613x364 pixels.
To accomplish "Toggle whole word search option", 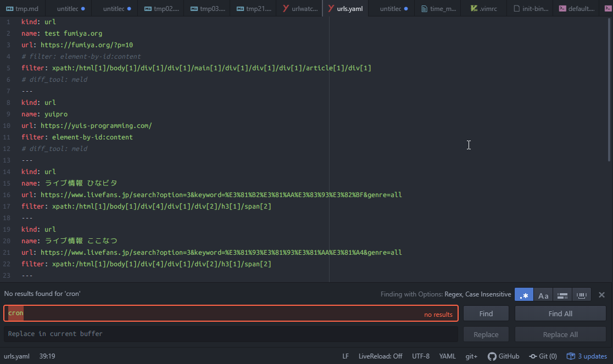I will pyautogui.click(x=582, y=295).
